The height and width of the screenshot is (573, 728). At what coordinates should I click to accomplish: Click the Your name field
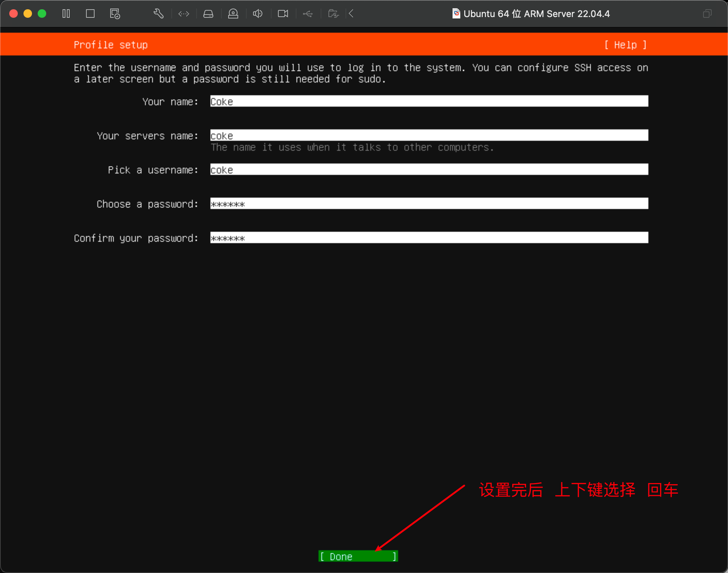[x=429, y=101]
